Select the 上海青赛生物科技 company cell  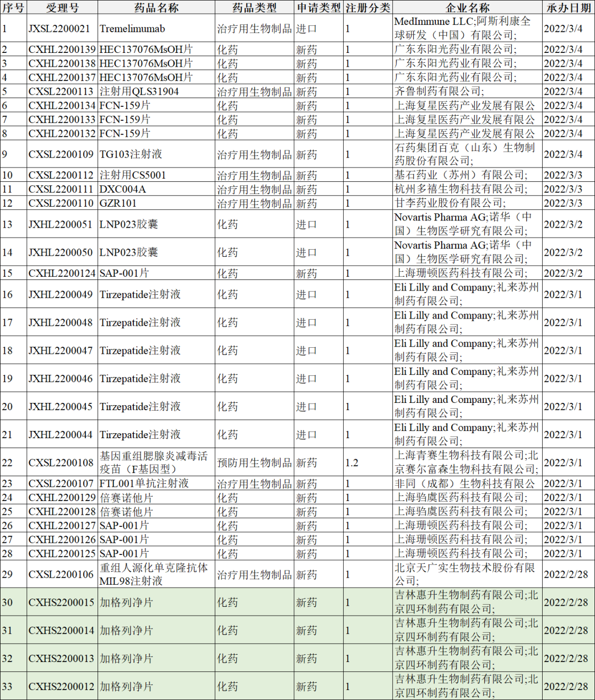(467, 462)
